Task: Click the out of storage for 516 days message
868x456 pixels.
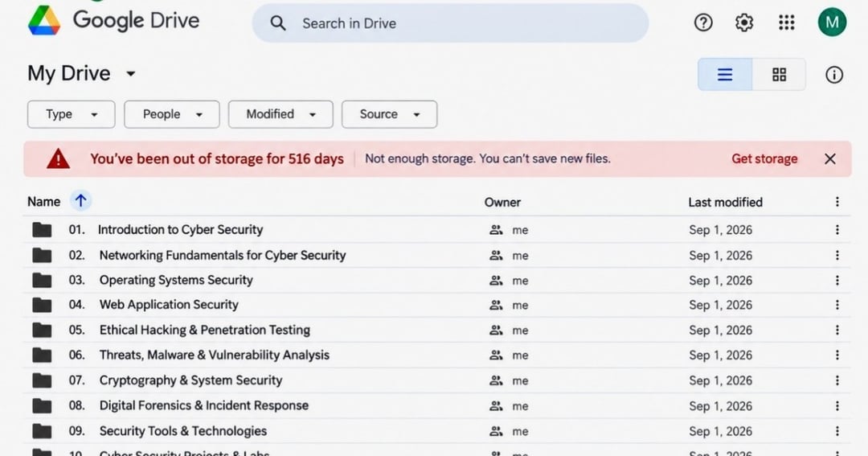Action: click(217, 159)
